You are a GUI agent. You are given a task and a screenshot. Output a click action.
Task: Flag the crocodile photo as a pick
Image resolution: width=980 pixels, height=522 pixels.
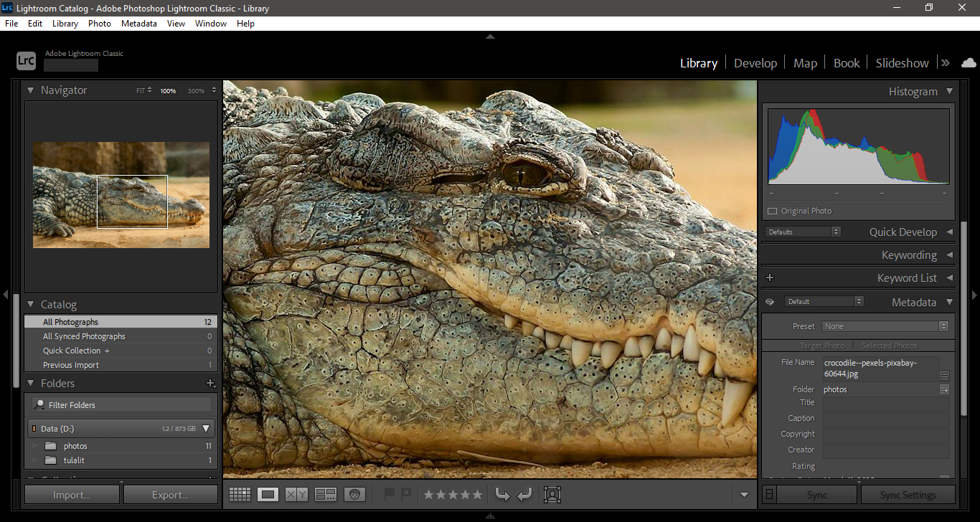pos(388,494)
